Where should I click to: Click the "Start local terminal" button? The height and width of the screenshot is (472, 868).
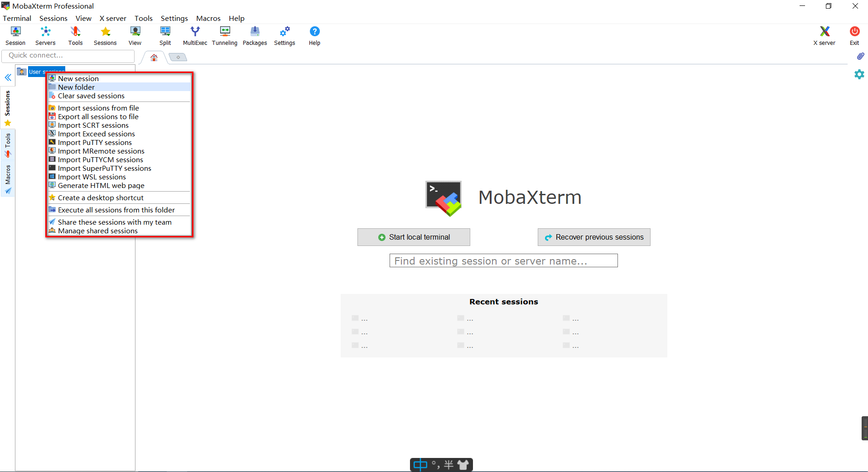click(413, 237)
